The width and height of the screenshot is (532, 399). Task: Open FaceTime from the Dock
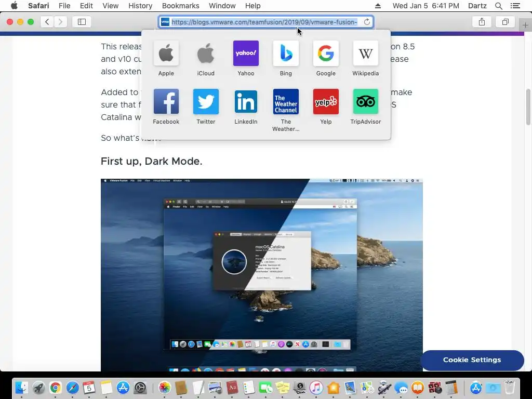tap(265, 388)
